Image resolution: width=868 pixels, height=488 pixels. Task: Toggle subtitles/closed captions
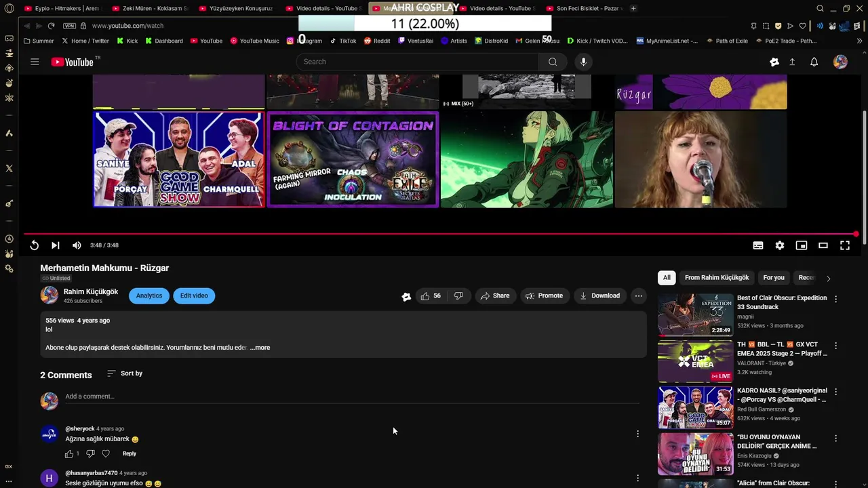[x=758, y=245]
